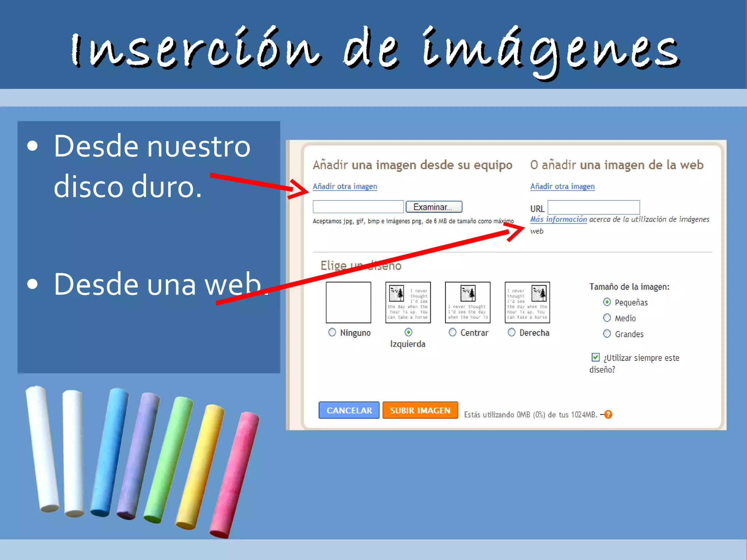This screenshot has height=560, width=747.
Task: Click the orange help question mark icon
Action: (x=608, y=415)
